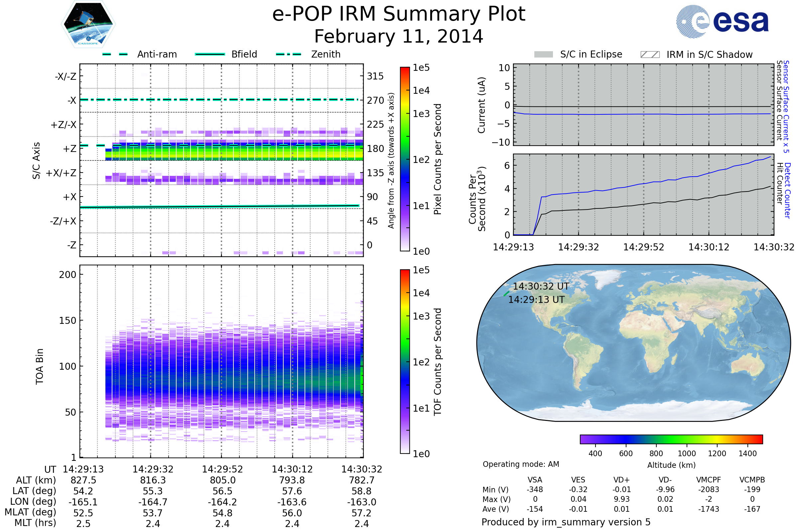Click the world map image

point(633,343)
